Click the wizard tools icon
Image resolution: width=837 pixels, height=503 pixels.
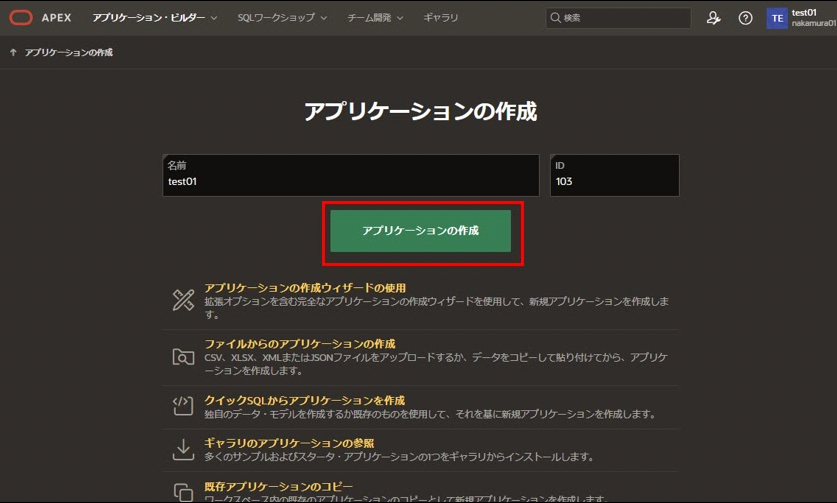coord(183,299)
